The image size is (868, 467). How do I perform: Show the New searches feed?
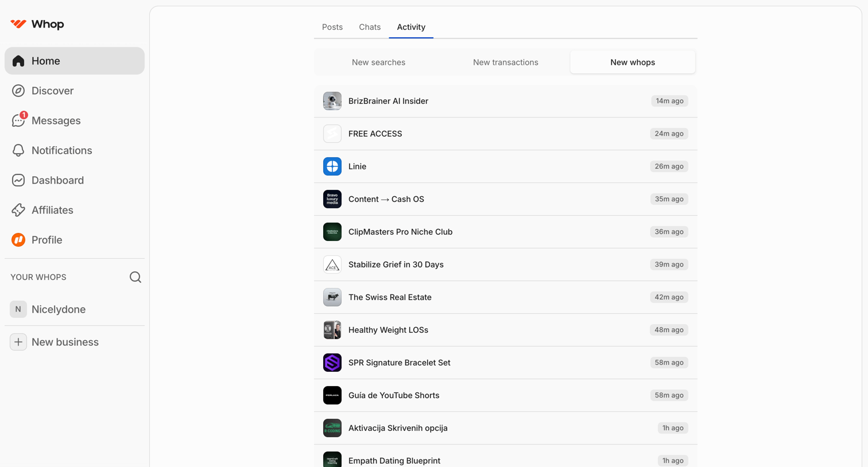tap(378, 62)
